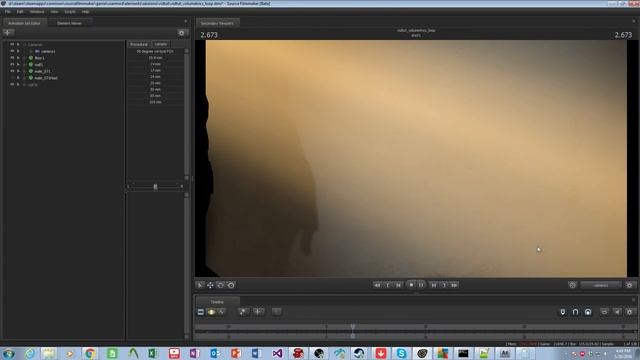The width and height of the screenshot is (640, 360).
Task: Open the Edit menu
Action: point(20,12)
